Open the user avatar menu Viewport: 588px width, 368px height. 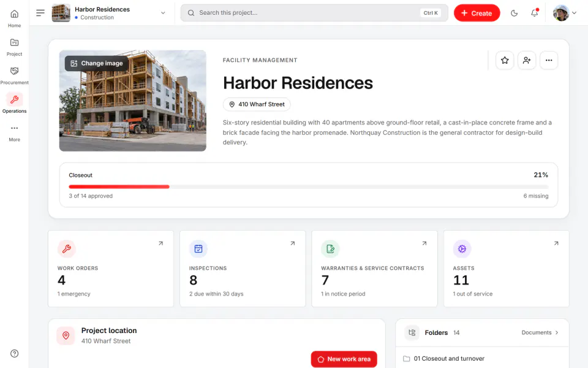pyautogui.click(x=564, y=13)
